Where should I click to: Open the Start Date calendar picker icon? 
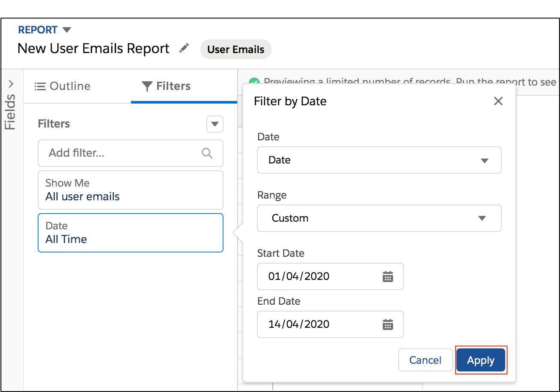point(387,276)
